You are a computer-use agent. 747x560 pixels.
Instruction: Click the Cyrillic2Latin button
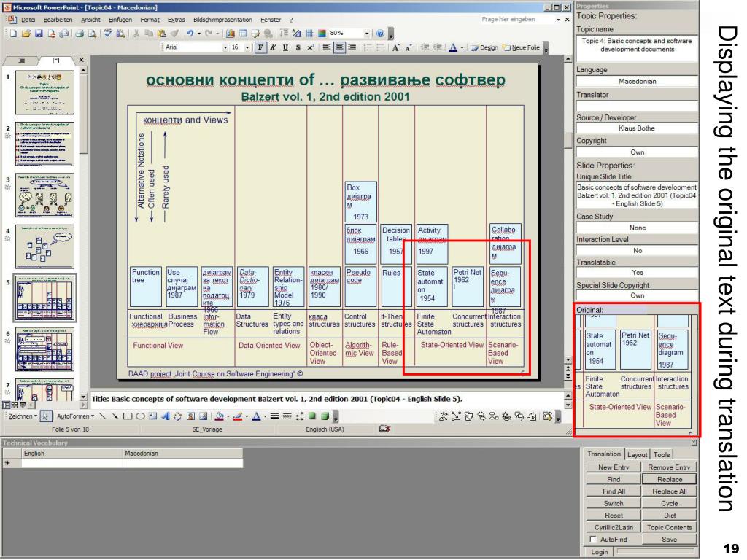tap(614, 527)
